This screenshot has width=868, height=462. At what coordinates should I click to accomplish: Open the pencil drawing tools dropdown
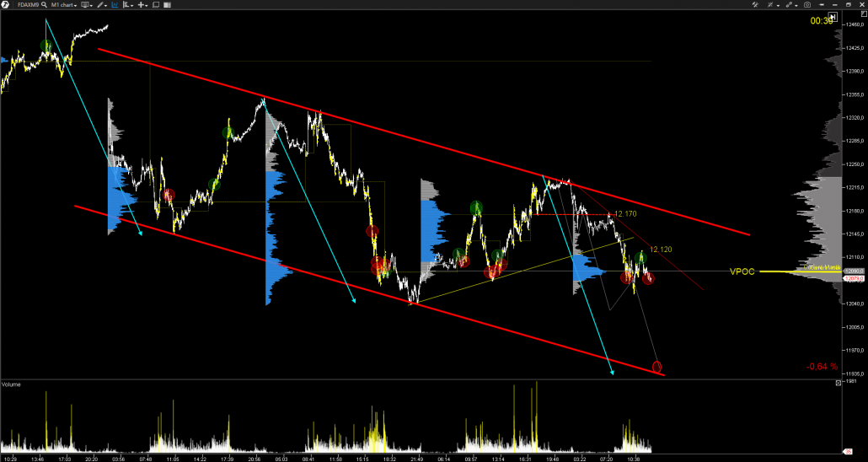click(102, 5)
